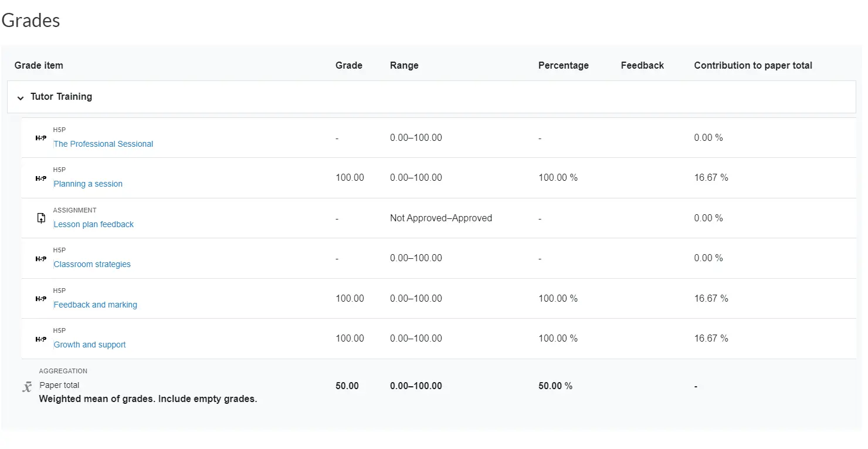Open the Growth and support link

(x=90, y=345)
